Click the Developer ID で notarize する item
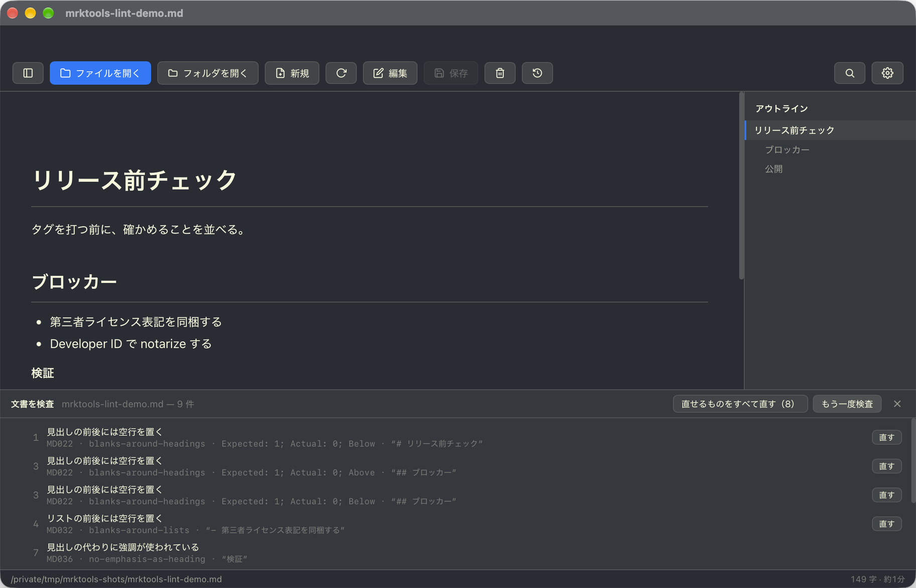This screenshot has width=916, height=588. coord(131,344)
